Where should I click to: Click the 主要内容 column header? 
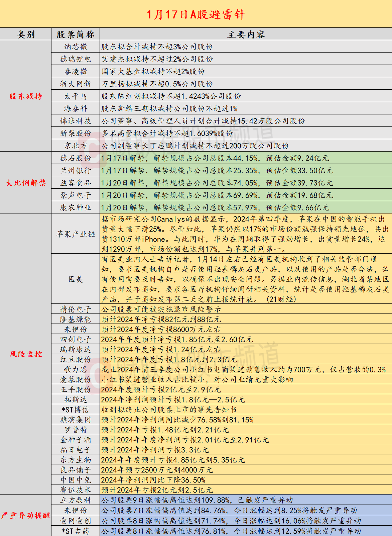click(246, 34)
